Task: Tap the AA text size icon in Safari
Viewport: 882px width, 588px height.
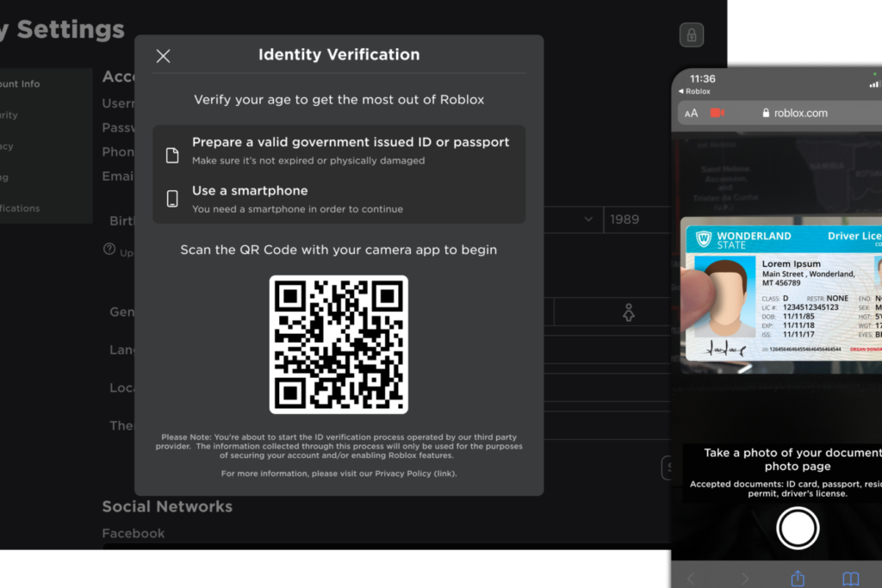Action: [691, 113]
